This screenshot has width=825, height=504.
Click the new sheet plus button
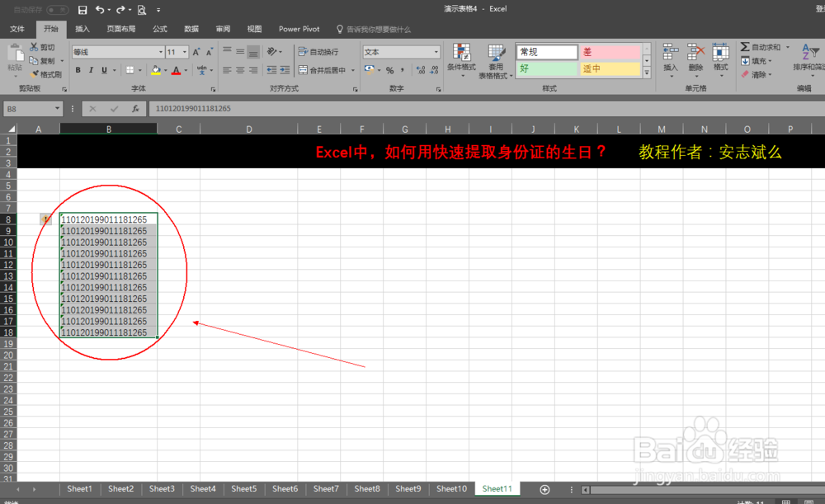tap(544, 490)
